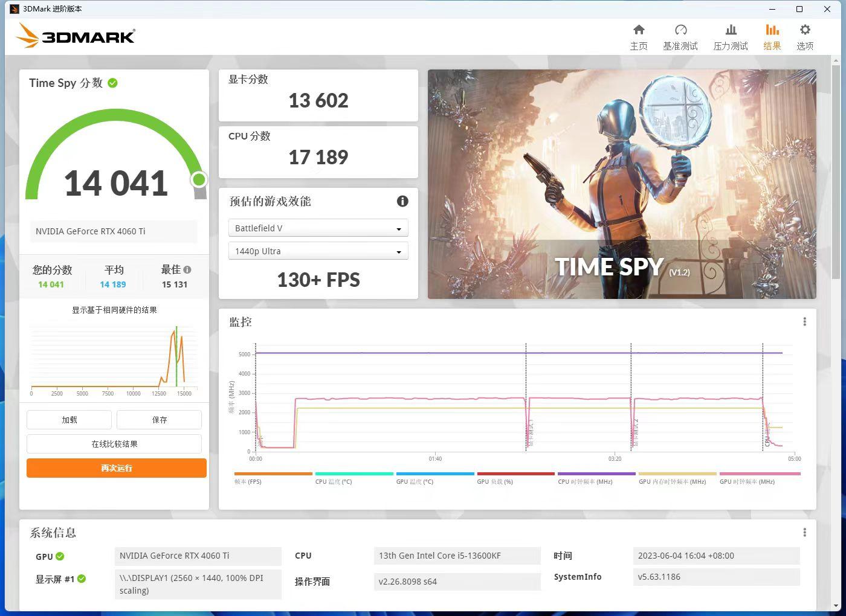Click the green checkmark on Time Spy 分数

pyautogui.click(x=112, y=83)
